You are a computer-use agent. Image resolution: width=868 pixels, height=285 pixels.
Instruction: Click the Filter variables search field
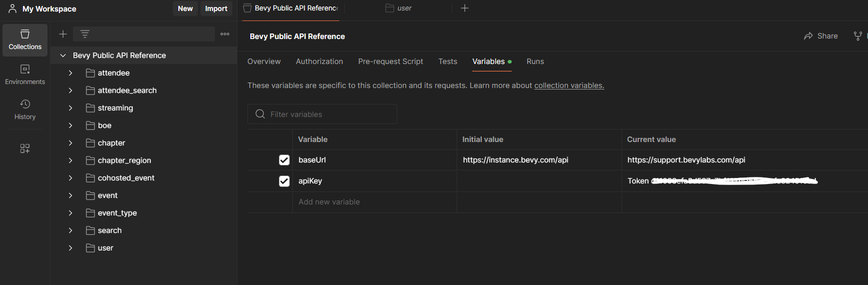pos(330,114)
